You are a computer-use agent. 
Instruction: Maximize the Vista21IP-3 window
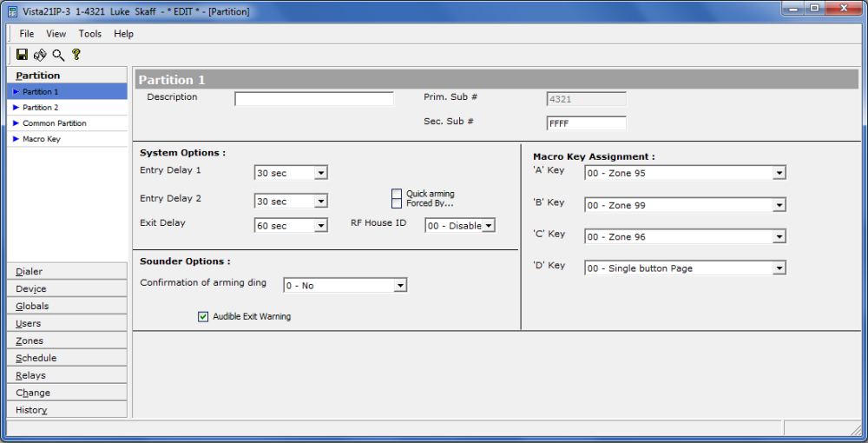pyautogui.click(x=814, y=9)
